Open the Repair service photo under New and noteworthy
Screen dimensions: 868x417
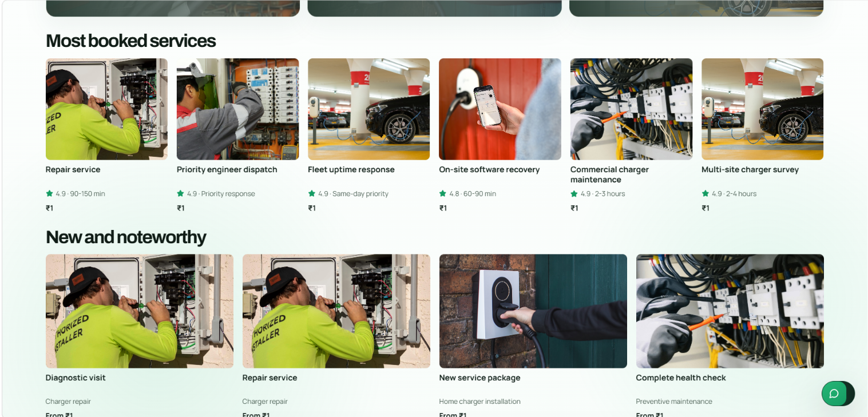(336, 311)
